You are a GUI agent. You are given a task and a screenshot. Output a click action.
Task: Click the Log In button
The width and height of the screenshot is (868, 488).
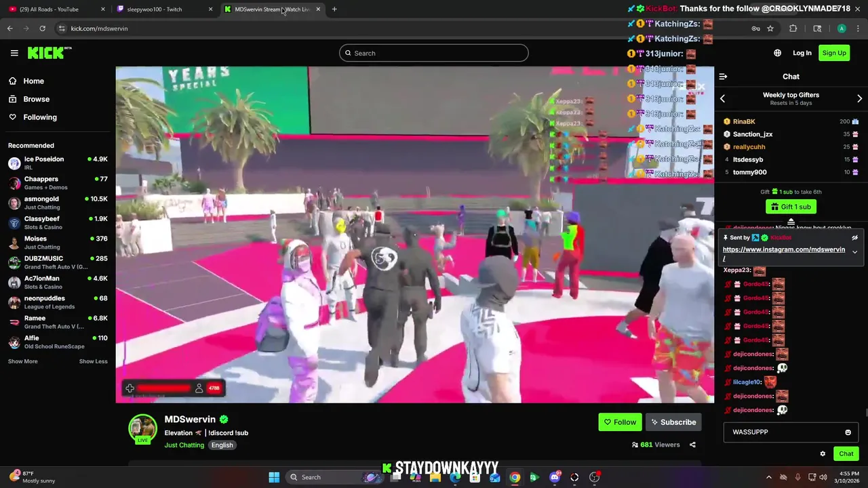tap(802, 53)
